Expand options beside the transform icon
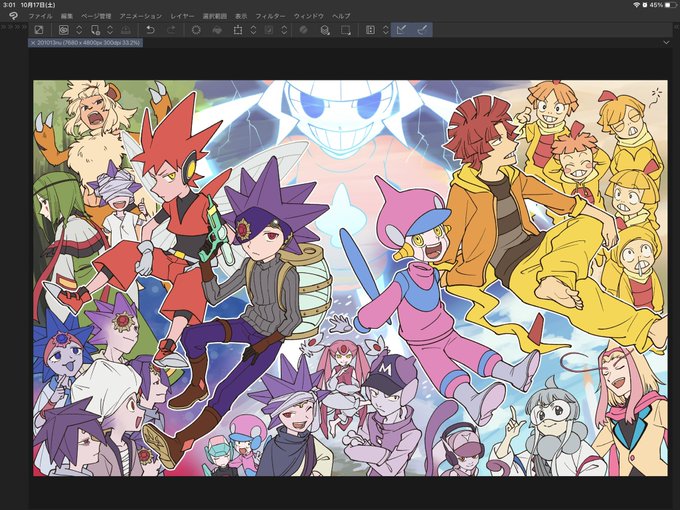The width and height of the screenshot is (680, 510). tap(253, 30)
